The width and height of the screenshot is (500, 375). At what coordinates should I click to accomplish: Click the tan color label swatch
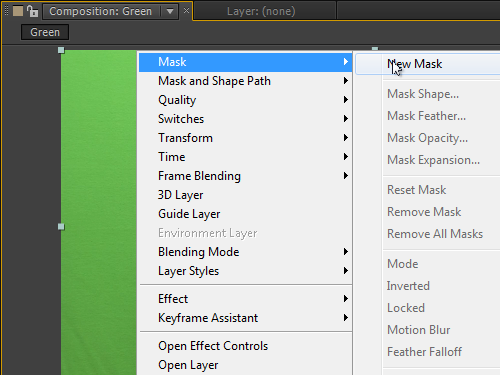tap(18, 11)
